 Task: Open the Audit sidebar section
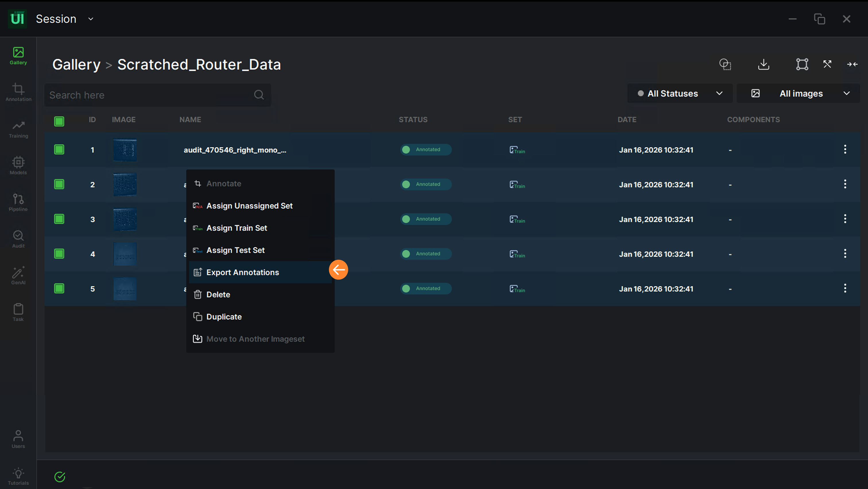tap(18, 239)
